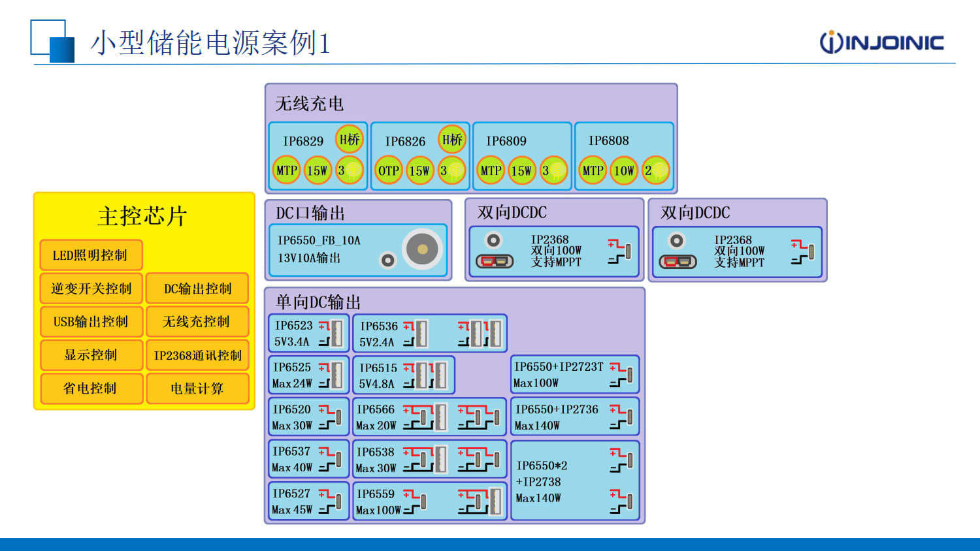The height and width of the screenshot is (551, 980).
Task: Click the IP6829 chip label
Action: [x=303, y=141]
